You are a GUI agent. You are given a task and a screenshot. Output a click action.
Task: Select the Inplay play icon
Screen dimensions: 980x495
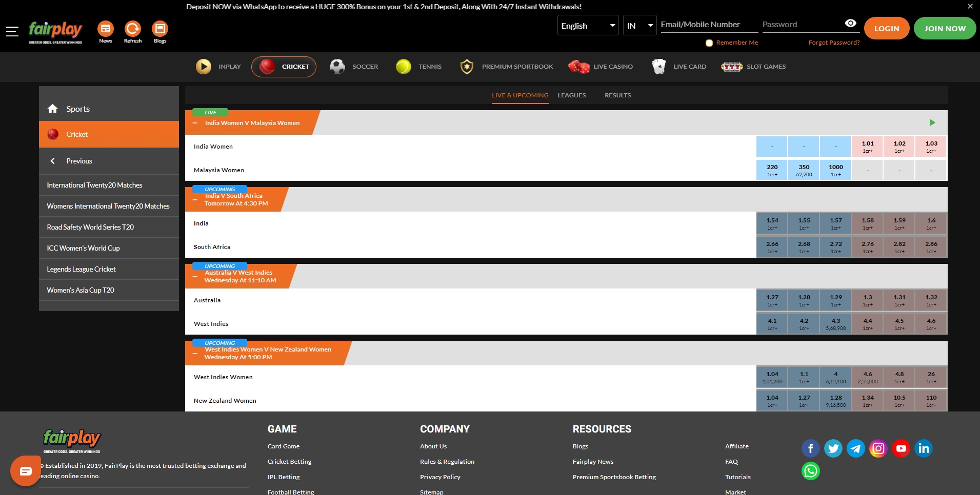[x=204, y=67]
